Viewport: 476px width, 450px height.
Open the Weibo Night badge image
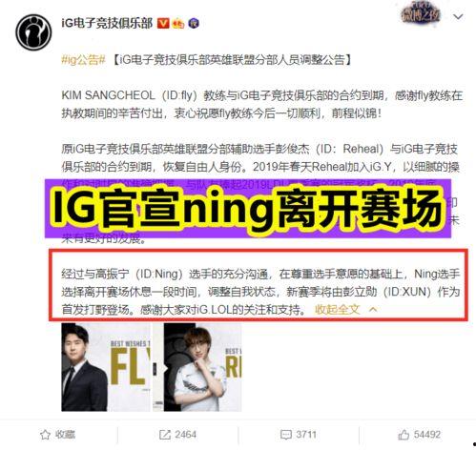[421, 13]
